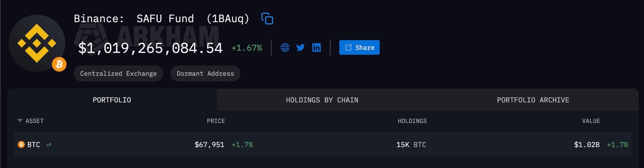Select the Centralized Exchange tag
The height and width of the screenshot is (168, 644).
118,74
